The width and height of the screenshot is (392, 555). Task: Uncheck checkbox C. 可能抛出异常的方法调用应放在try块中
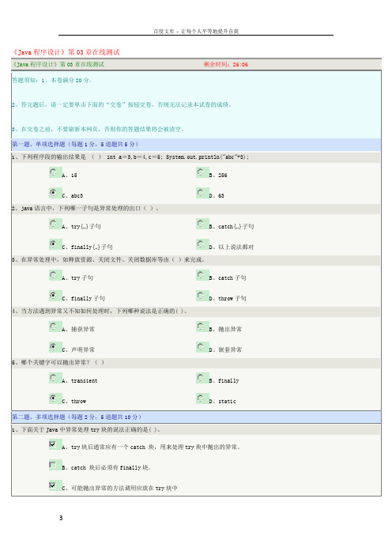[53, 485]
